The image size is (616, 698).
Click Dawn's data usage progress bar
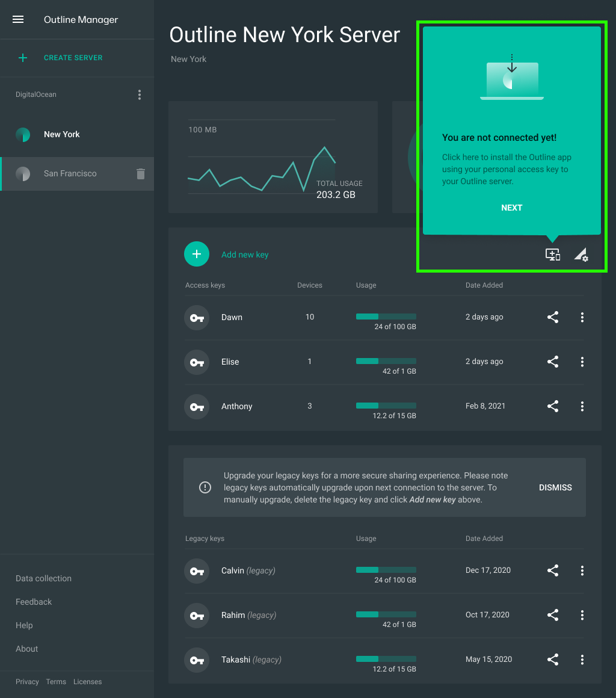coord(386,317)
